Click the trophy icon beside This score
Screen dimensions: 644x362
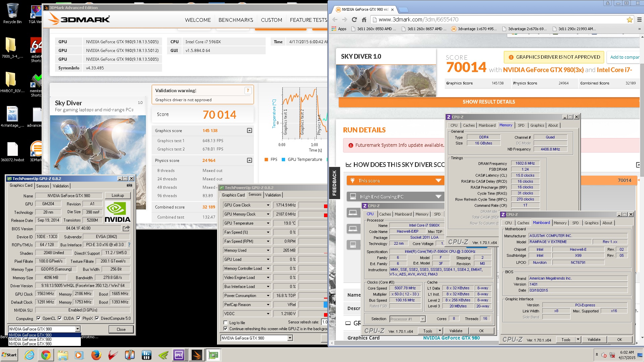[353, 181]
